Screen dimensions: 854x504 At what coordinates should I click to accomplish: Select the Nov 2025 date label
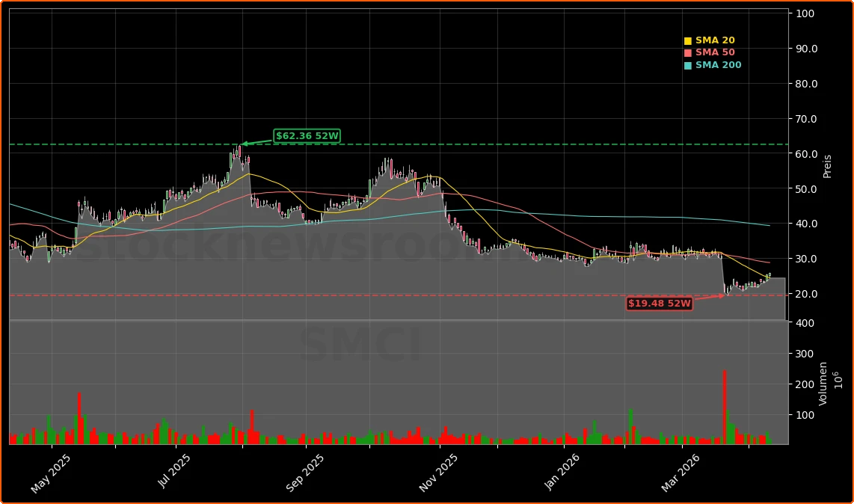click(x=439, y=473)
